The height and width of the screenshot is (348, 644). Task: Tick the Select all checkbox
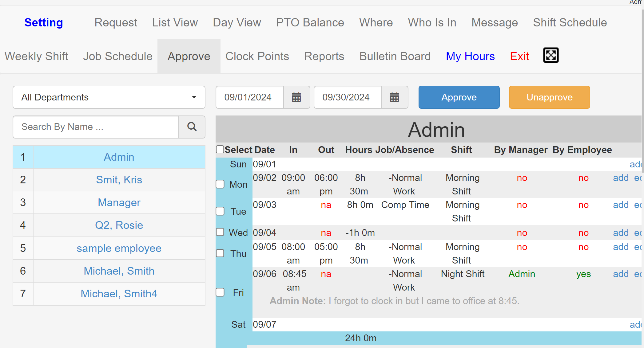[x=220, y=150]
